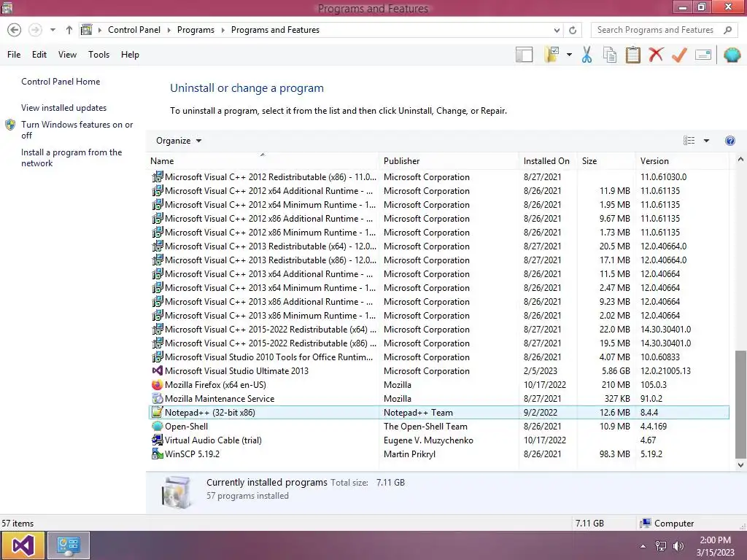The image size is (747, 560).
Task: Click the Copy toolbar icon
Action: 610,55
